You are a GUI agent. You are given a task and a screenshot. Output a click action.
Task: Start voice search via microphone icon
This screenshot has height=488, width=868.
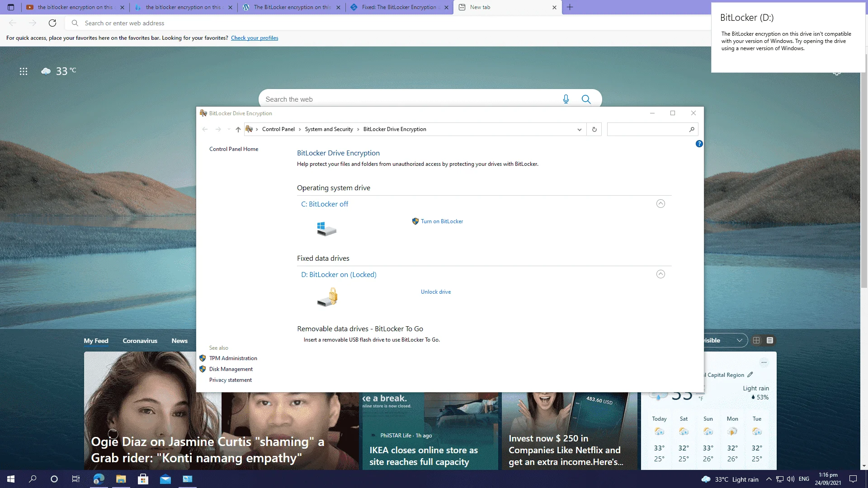[x=566, y=99]
